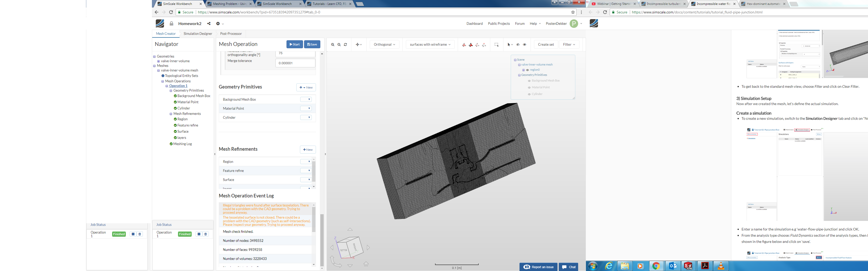Click the zoom in magnifier icon

point(332,44)
